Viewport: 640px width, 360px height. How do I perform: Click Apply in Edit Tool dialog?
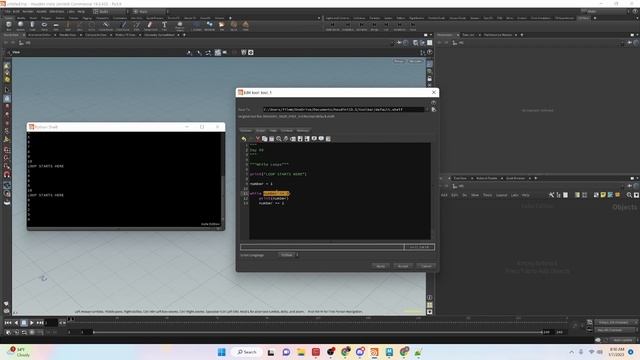coord(380,266)
